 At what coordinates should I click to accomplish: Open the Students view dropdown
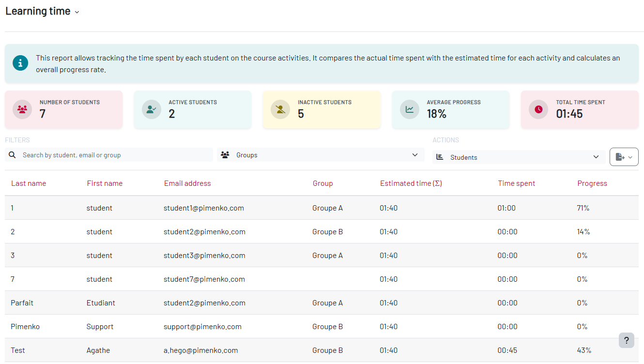519,157
